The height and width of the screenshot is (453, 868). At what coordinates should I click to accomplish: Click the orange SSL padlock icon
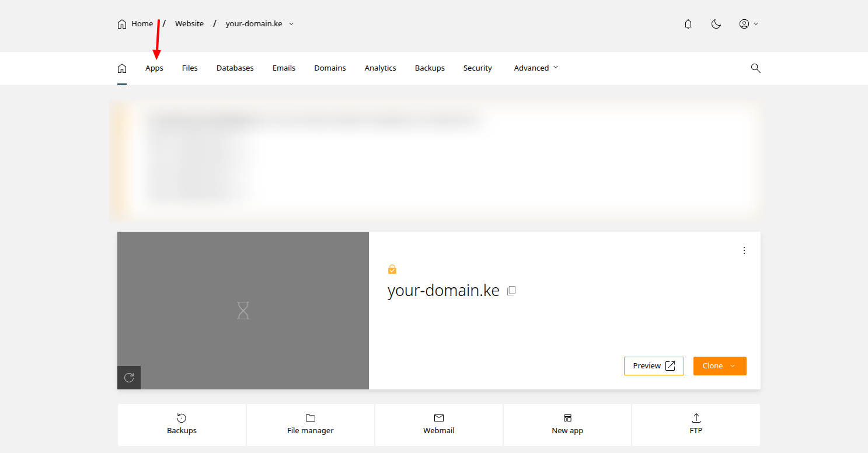click(392, 269)
